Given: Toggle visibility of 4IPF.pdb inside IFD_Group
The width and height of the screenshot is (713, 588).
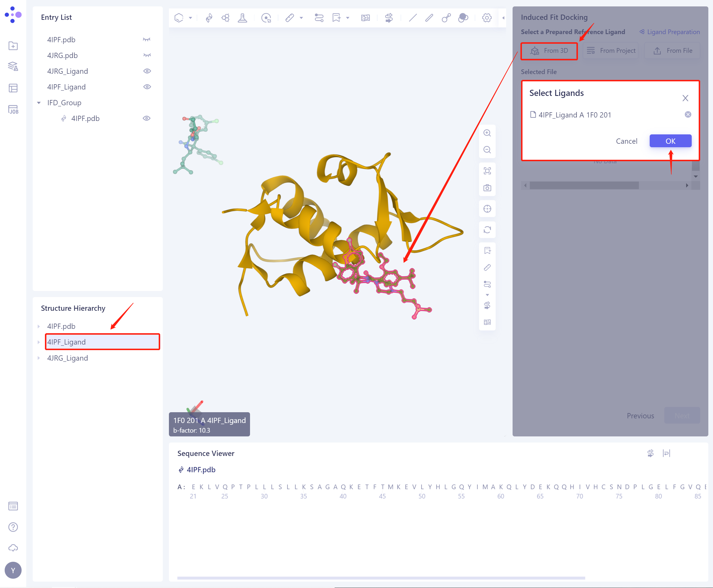Looking at the screenshot, I should 147,118.
